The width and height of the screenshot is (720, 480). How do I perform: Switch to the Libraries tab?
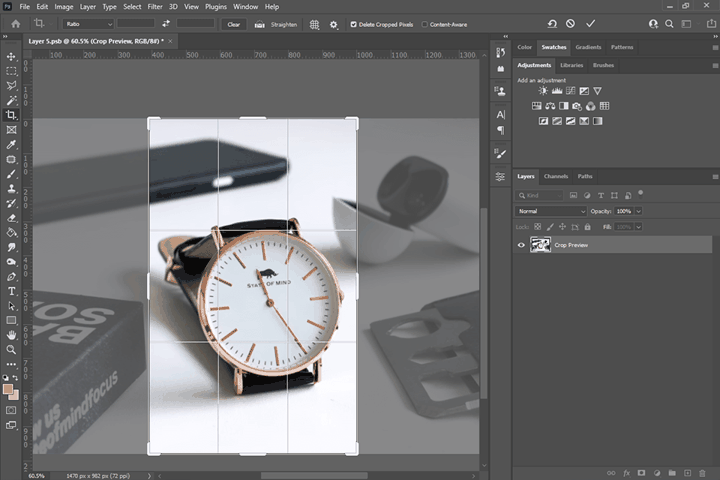571,65
